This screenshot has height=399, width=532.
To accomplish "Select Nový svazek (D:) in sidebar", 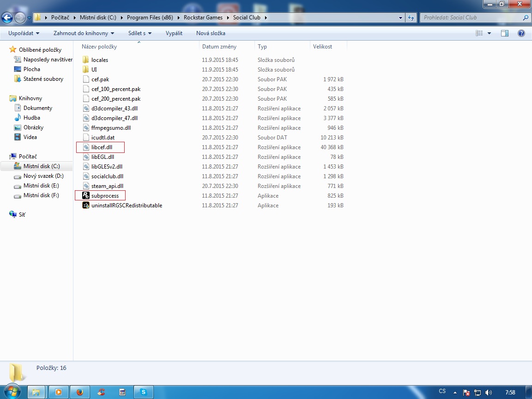I will click(43, 176).
